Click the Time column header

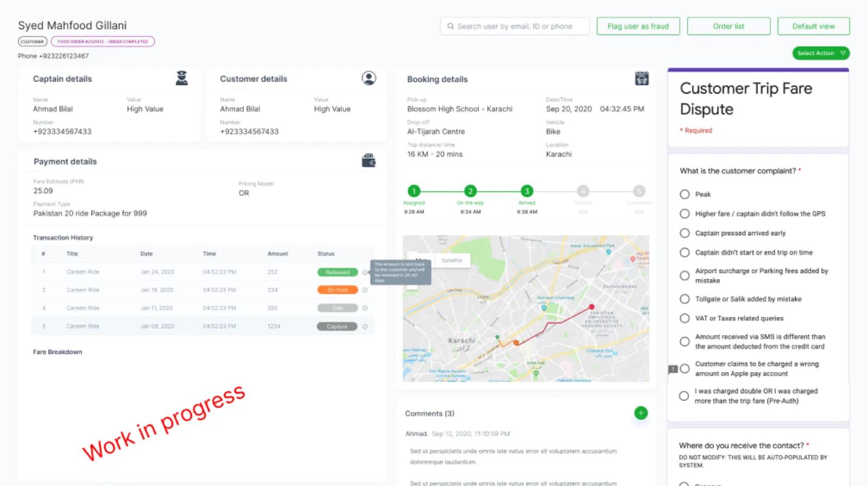click(x=209, y=254)
